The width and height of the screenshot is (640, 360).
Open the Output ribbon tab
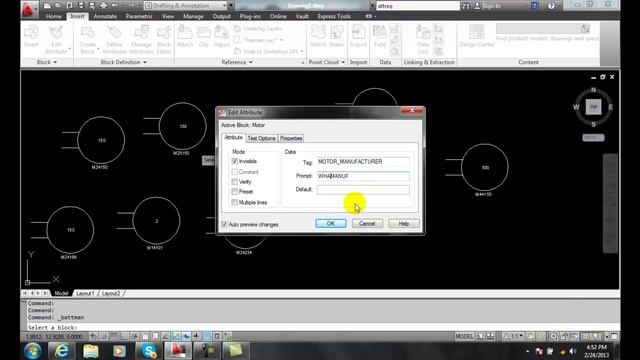click(222, 16)
